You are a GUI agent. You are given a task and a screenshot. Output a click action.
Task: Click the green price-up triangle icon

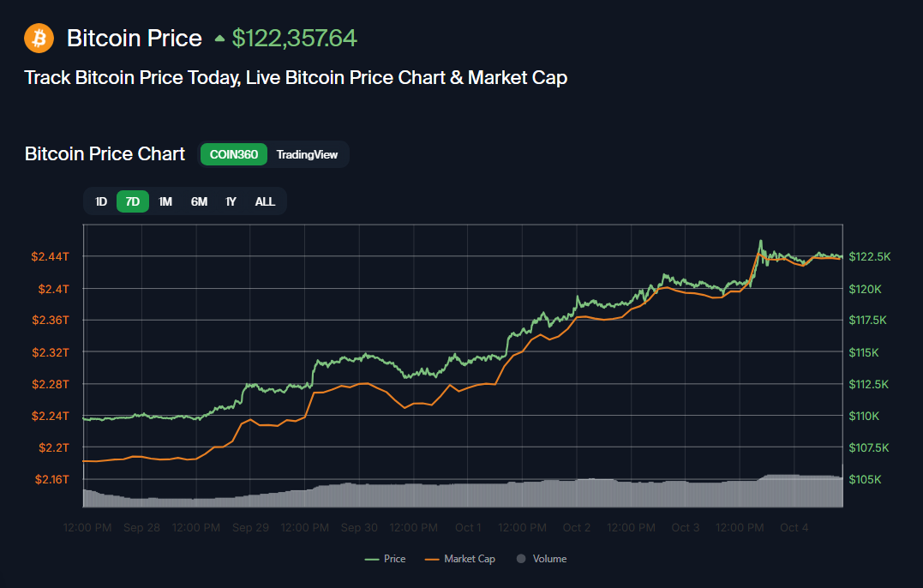click(x=219, y=39)
